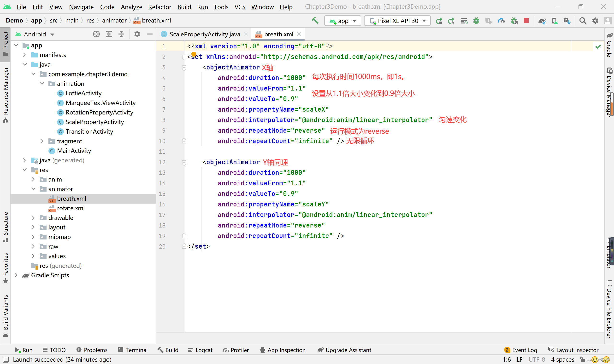614x364 pixels.
Task: Open the Event Log button
Action: tap(520, 350)
